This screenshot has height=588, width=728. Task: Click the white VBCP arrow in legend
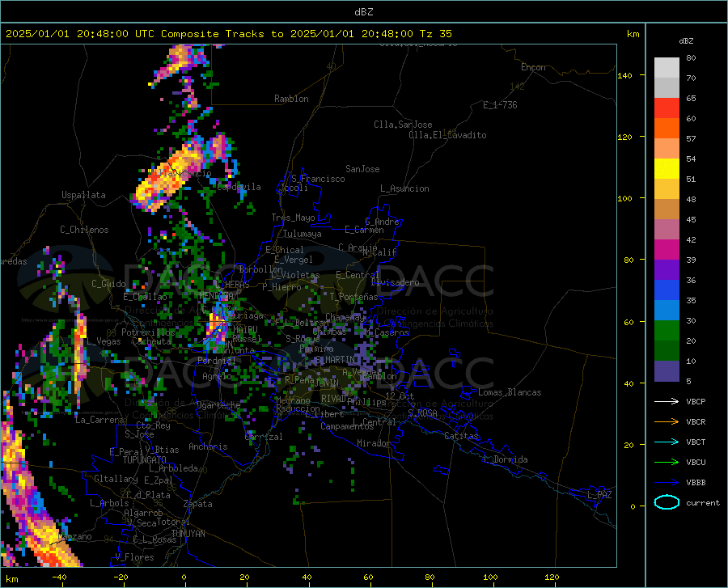coord(667,401)
